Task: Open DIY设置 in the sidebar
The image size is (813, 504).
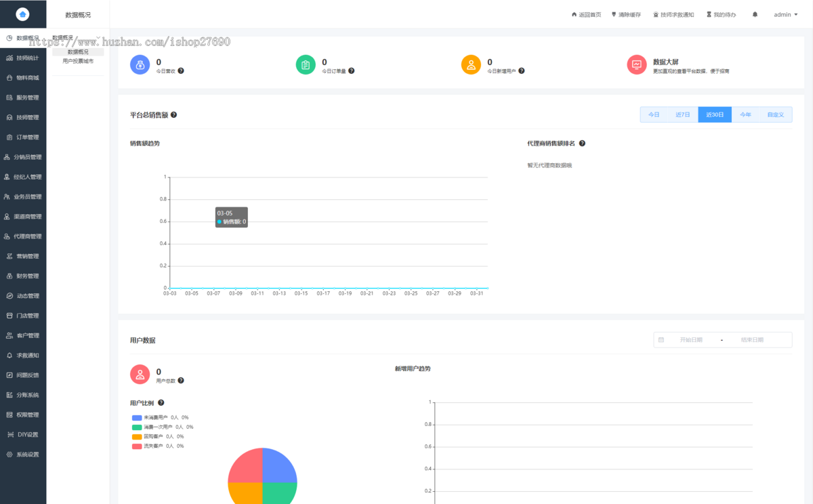Action: point(23,434)
